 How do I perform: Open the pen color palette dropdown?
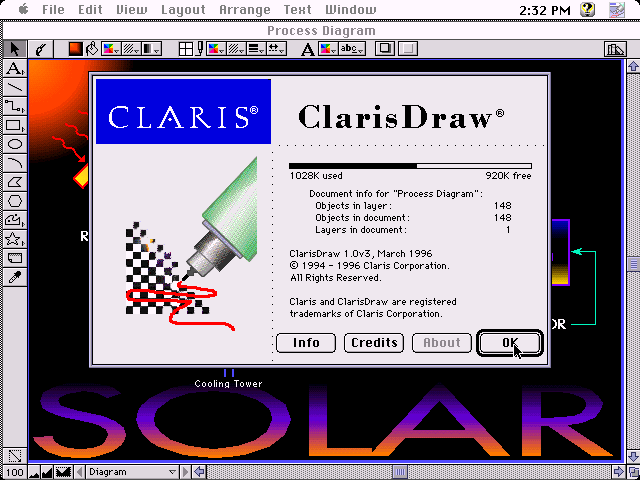point(216,49)
